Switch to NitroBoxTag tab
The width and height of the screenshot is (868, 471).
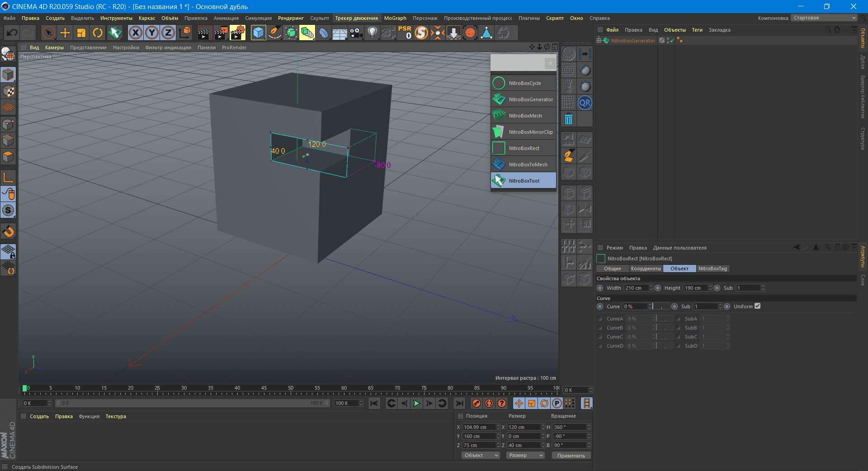coord(712,268)
